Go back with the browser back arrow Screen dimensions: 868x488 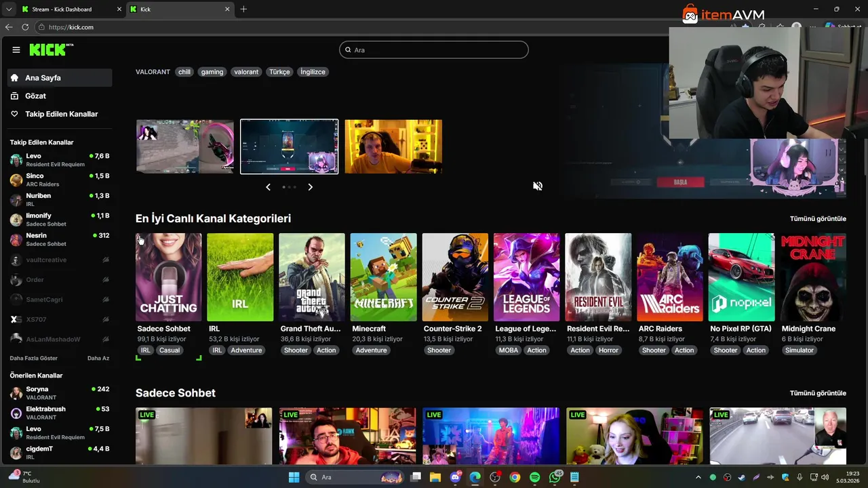pos(9,27)
